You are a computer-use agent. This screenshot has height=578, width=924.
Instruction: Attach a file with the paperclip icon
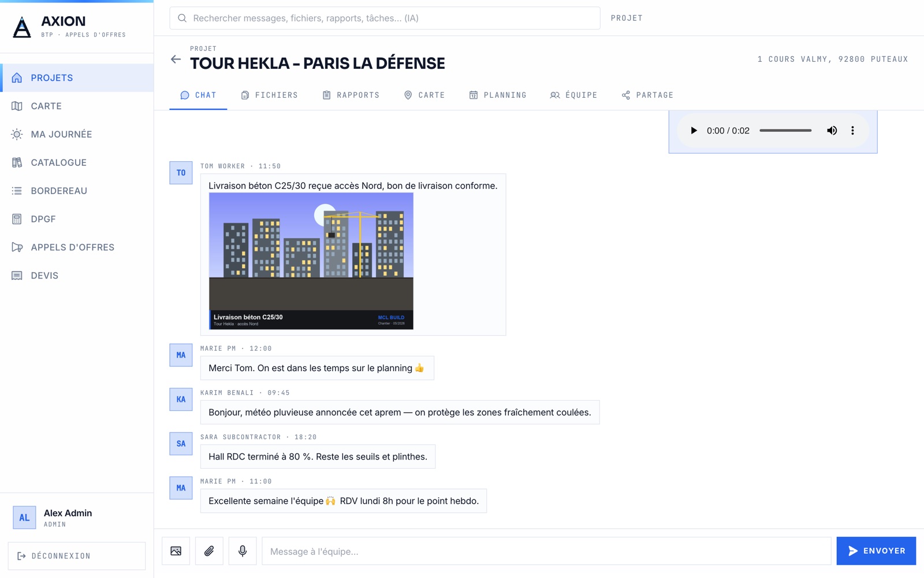tap(209, 551)
